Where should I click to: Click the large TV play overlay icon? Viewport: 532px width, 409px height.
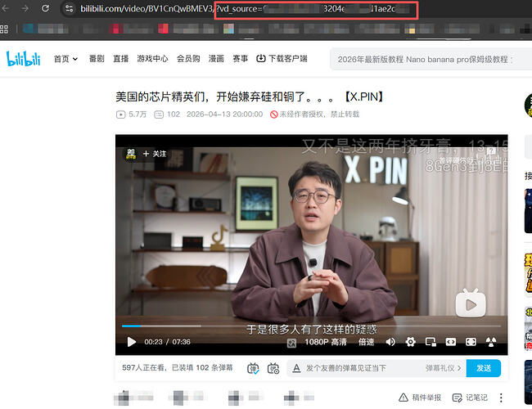[x=471, y=303]
